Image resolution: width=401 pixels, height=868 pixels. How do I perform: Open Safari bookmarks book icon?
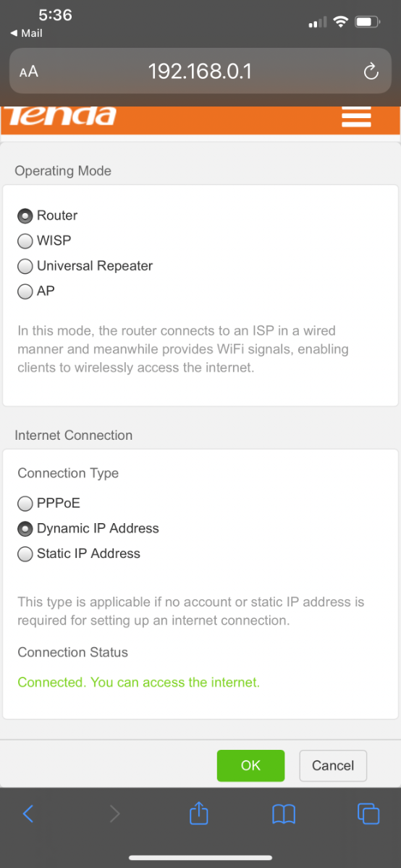pos(284,814)
